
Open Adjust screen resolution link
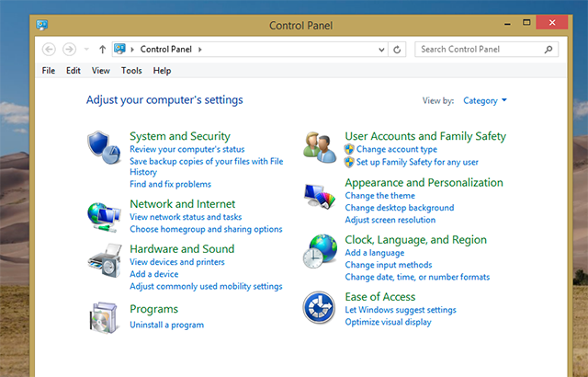tap(390, 220)
